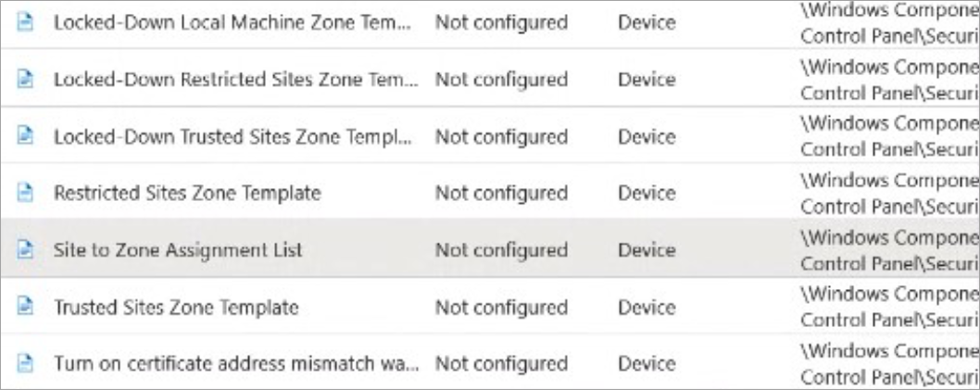This screenshot has width=980, height=390.
Task: Click path cell of Site to Zone Assignment List
Action: (x=887, y=250)
